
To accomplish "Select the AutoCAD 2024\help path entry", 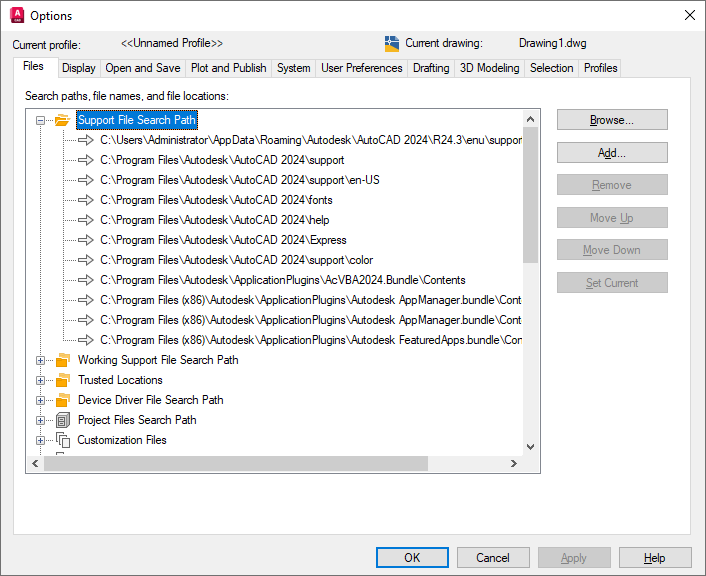I will point(214,220).
